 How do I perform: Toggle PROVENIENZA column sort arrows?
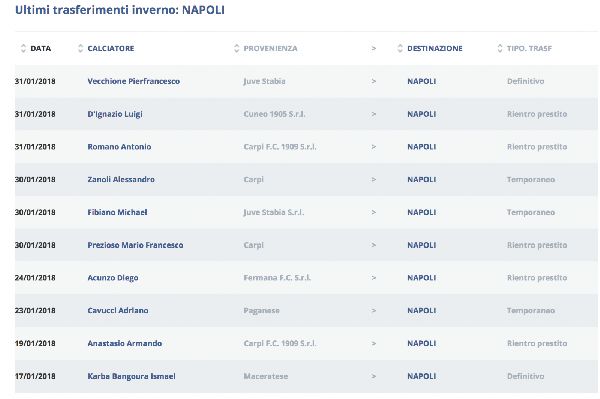236,48
